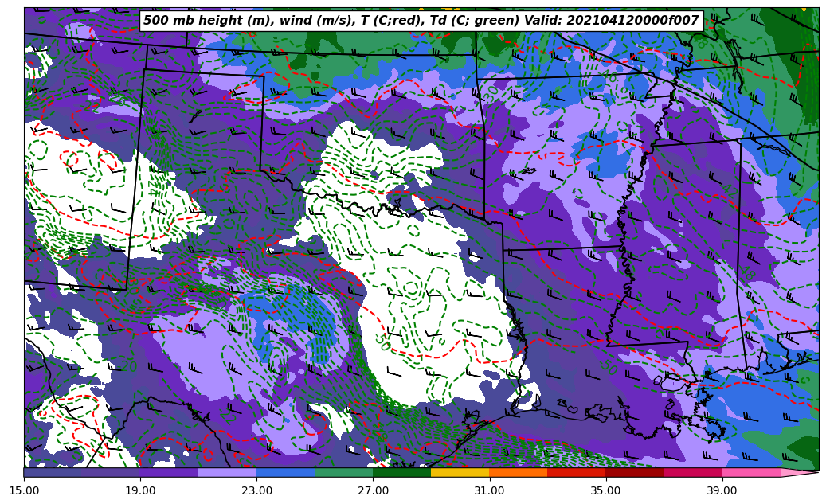Click the valid time 202104120000f007 in title
826x504 pixels.
(x=634, y=21)
